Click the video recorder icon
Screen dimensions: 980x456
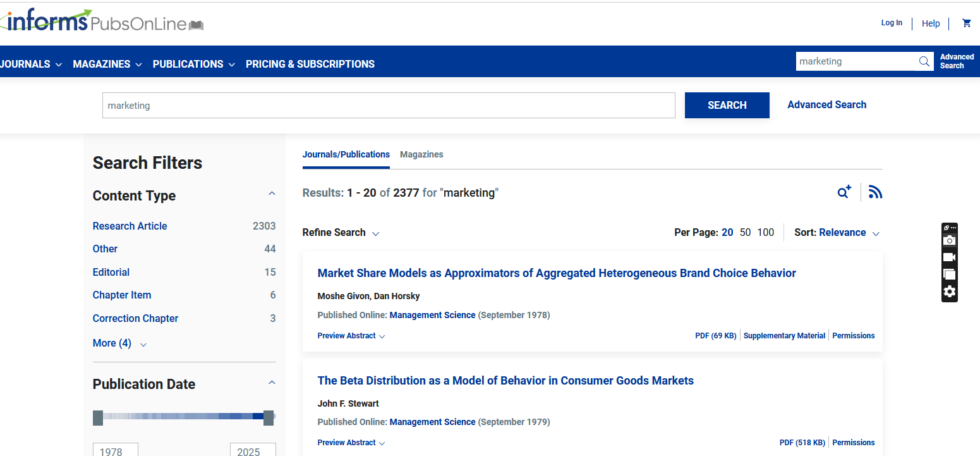[x=949, y=257]
